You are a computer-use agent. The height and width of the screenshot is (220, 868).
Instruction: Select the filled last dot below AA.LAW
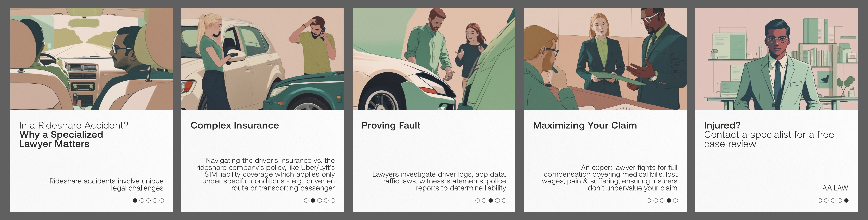point(846,200)
